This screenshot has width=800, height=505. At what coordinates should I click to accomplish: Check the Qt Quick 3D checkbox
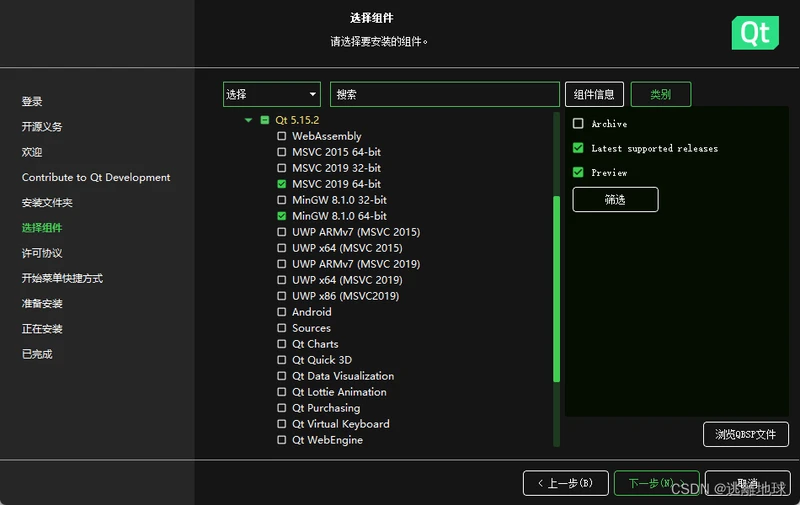282,360
